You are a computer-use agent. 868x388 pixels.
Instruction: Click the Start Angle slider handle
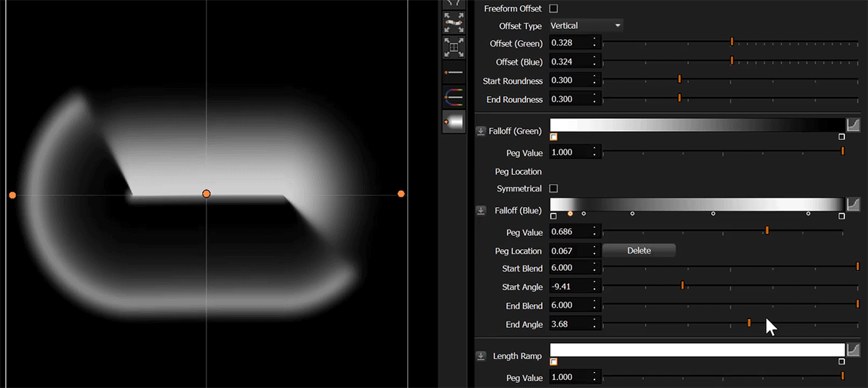click(682, 285)
